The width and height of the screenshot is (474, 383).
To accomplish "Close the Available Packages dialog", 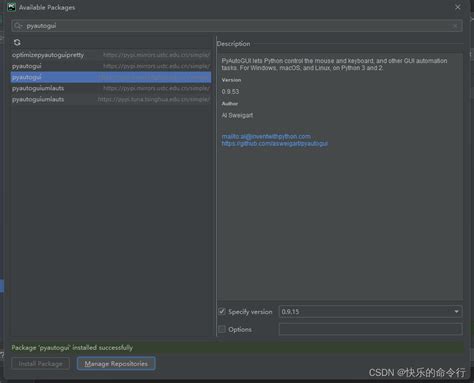I will 458,7.
